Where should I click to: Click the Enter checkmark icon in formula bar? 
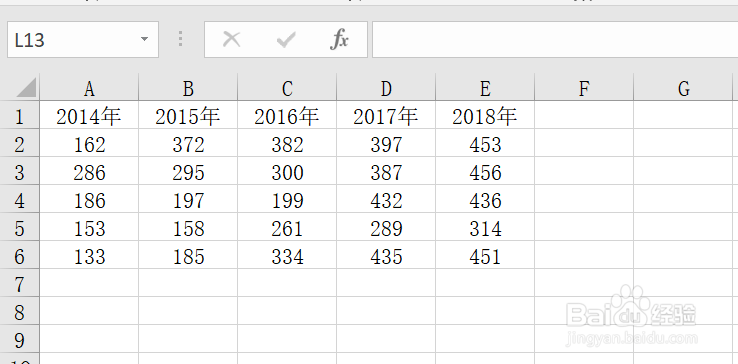286,40
